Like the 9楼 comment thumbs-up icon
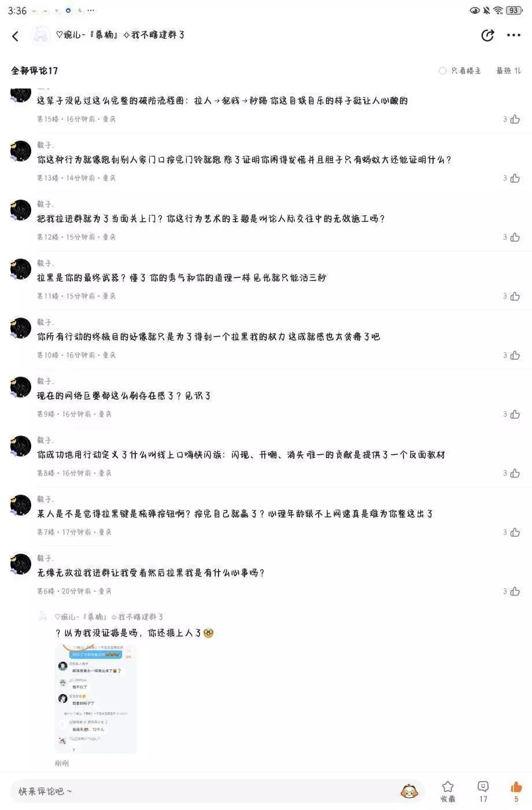The height and width of the screenshot is (810, 532). 515,414
